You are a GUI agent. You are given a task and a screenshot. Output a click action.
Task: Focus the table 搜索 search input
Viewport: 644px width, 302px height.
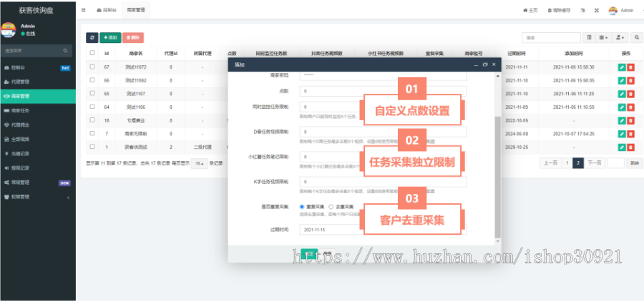551,37
